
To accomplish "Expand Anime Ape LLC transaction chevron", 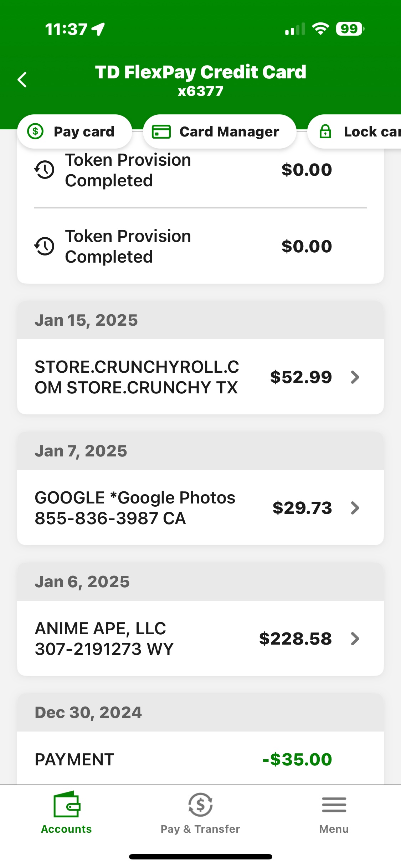I will click(355, 639).
